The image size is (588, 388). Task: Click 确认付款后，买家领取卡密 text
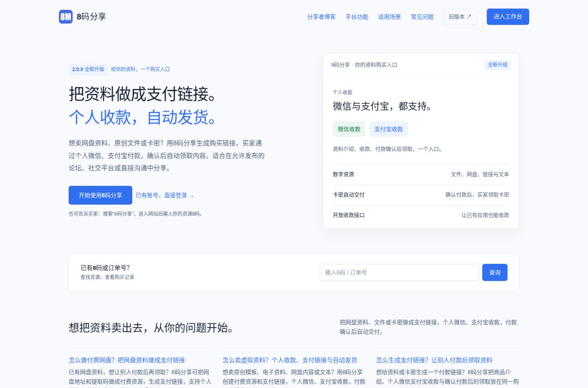477,195
